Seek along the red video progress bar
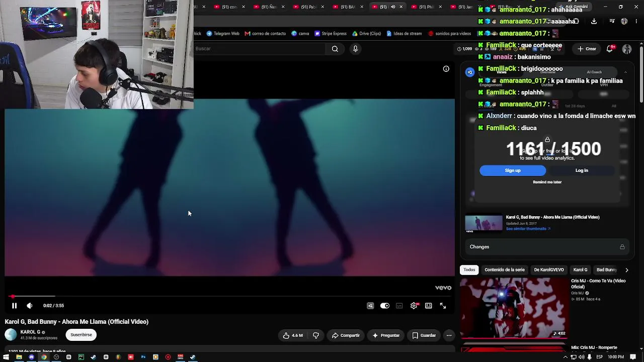Viewport: 644px width, 362px height. (229, 296)
